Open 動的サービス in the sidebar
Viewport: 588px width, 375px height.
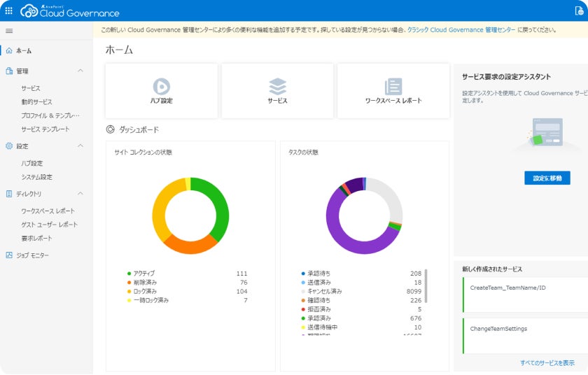[x=36, y=102]
